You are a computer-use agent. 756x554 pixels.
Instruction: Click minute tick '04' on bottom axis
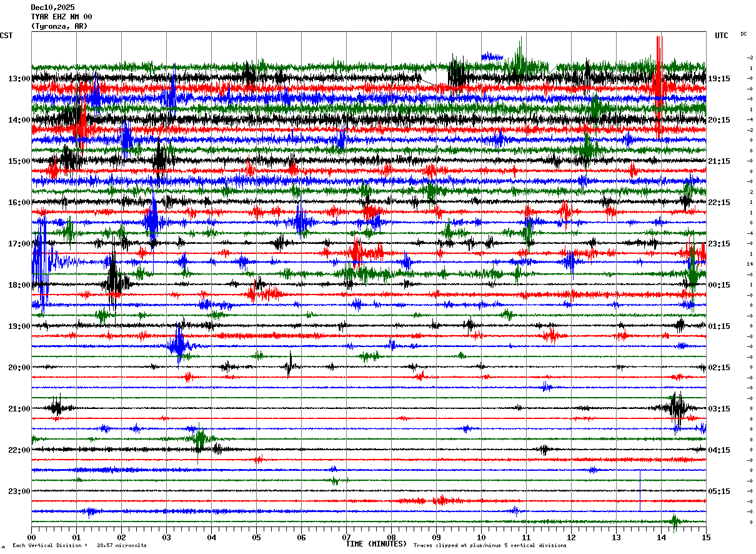(x=211, y=537)
